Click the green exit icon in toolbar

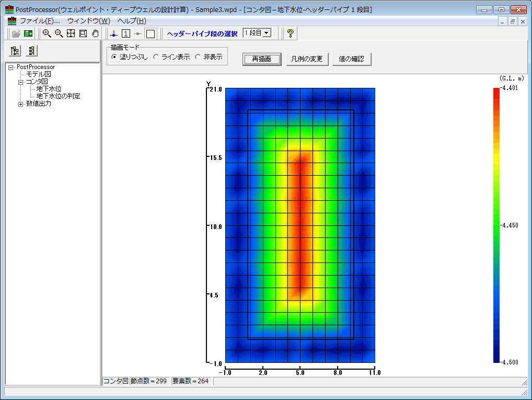click(x=28, y=33)
